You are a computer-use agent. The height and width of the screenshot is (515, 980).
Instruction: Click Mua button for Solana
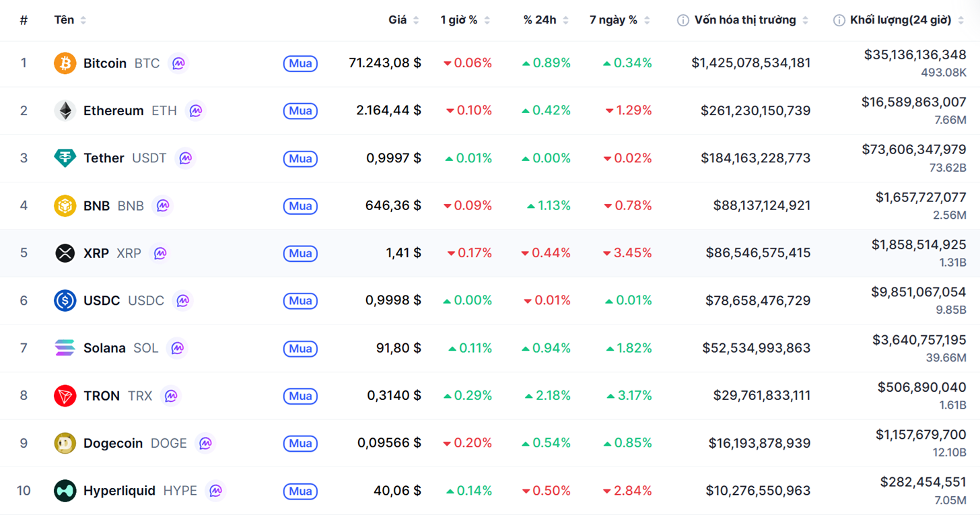pos(300,349)
